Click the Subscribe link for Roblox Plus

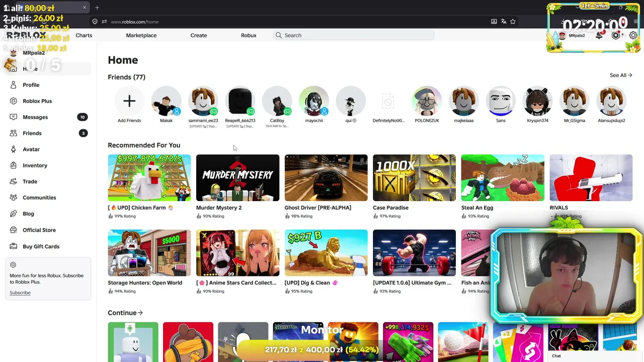point(20,293)
